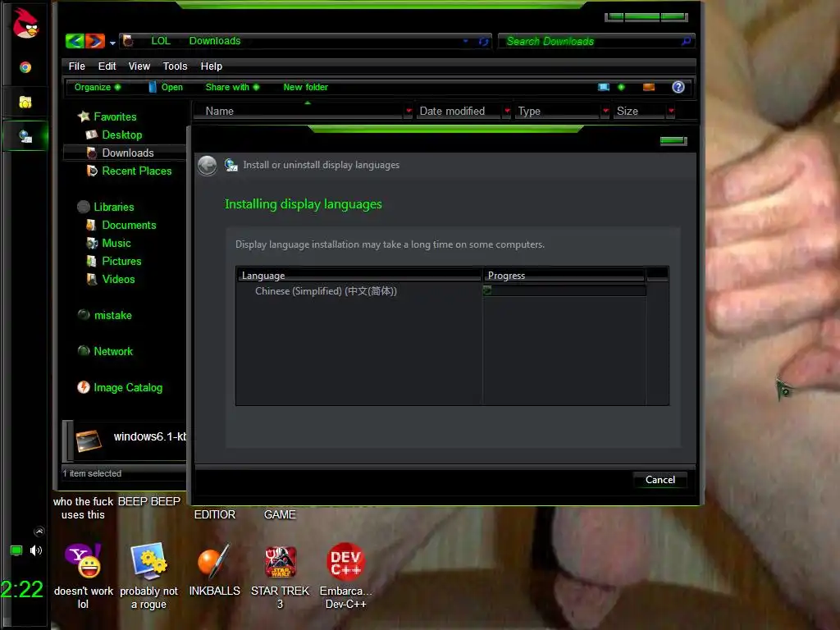840x630 pixels.
Task: Open the Type column filter arrow
Action: click(x=606, y=111)
